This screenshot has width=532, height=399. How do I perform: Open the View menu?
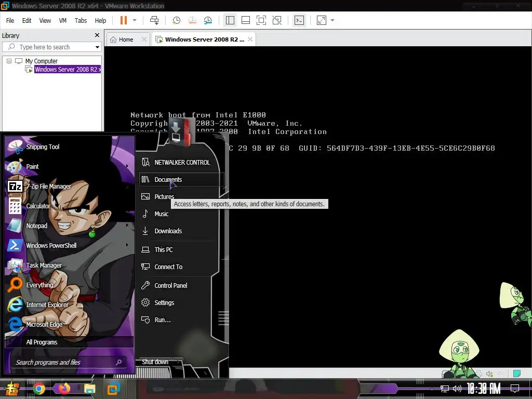(x=45, y=21)
